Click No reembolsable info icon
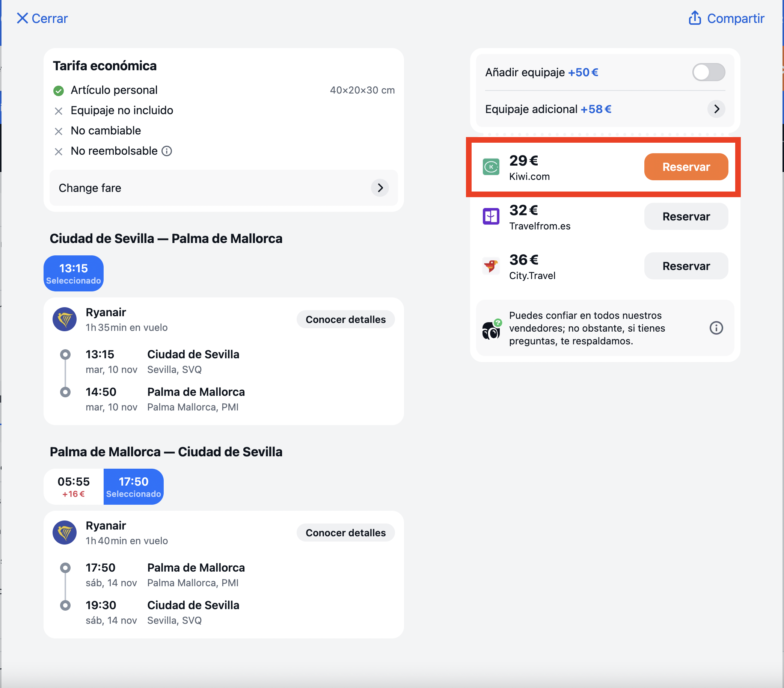The height and width of the screenshot is (688, 784). [x=167, y=151]
